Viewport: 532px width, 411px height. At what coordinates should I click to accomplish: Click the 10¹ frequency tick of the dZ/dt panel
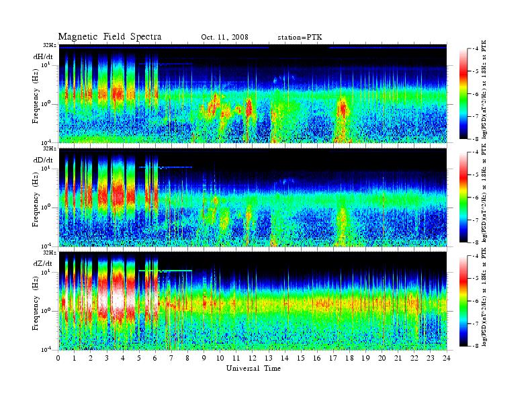(46, 272)
